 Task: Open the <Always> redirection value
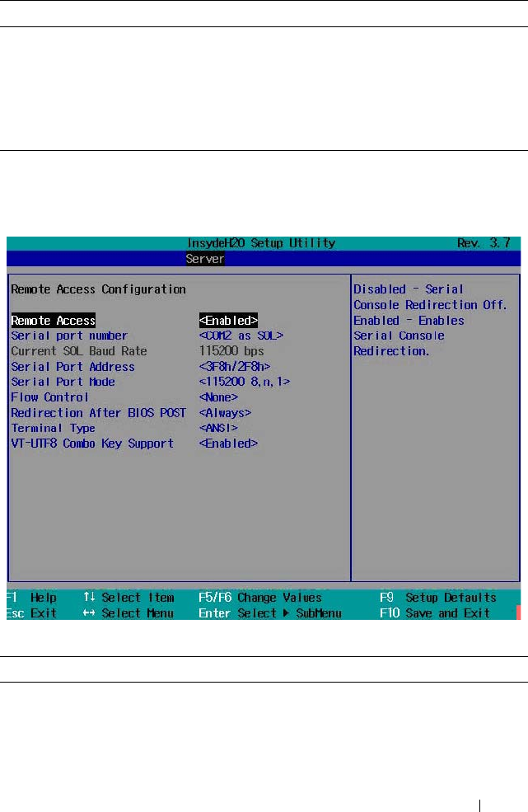tap(225, 413)
